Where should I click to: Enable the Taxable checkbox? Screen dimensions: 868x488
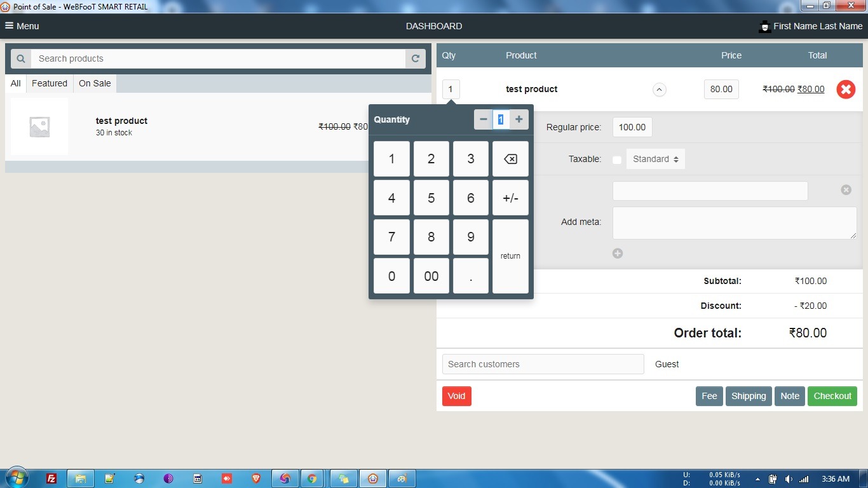point(617,160)
